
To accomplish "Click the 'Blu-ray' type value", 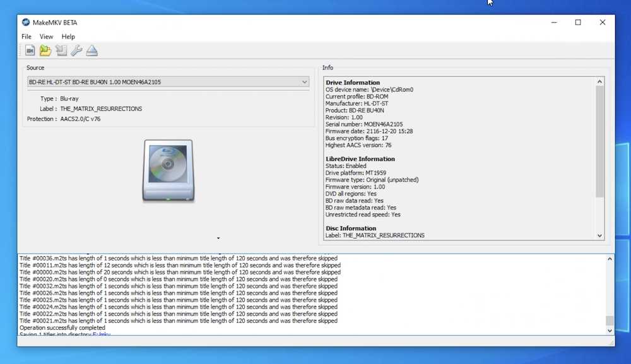I will (x=69, y=98).
